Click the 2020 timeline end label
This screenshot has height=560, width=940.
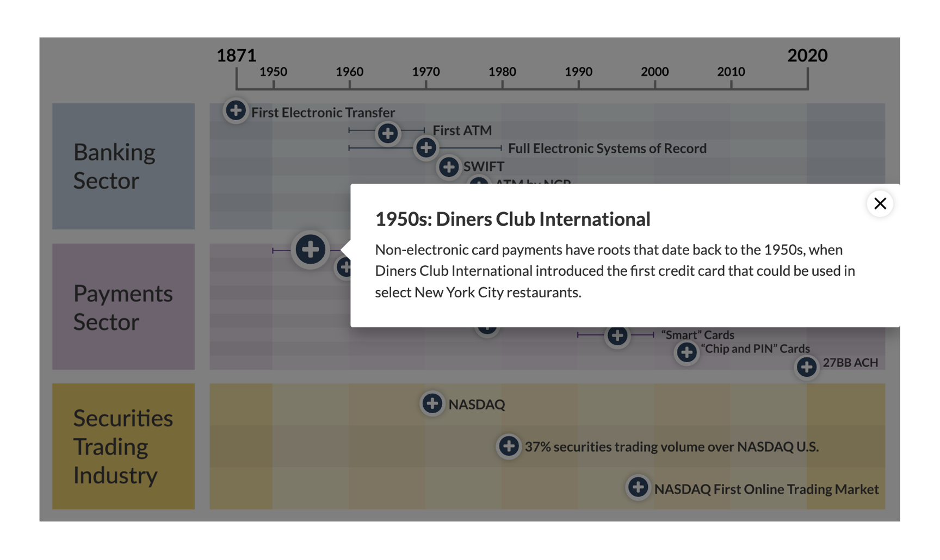[807, 55]
